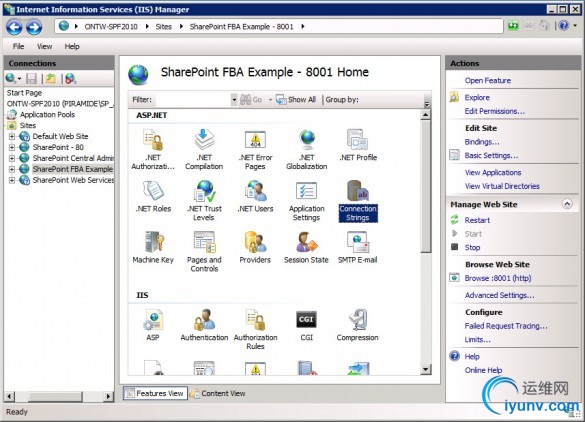Select Application Pools in Connections tree

47,115
